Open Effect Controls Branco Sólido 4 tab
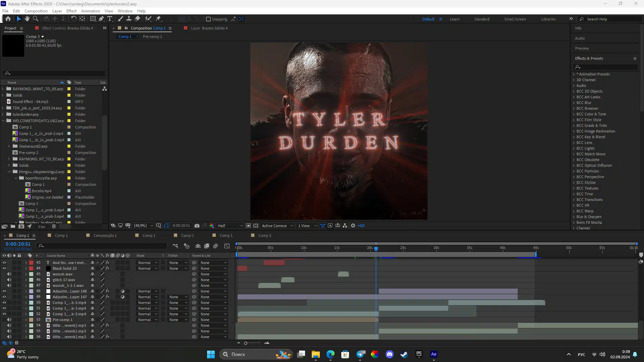Viewport: 644px width, 362px height. click(67, 28)
